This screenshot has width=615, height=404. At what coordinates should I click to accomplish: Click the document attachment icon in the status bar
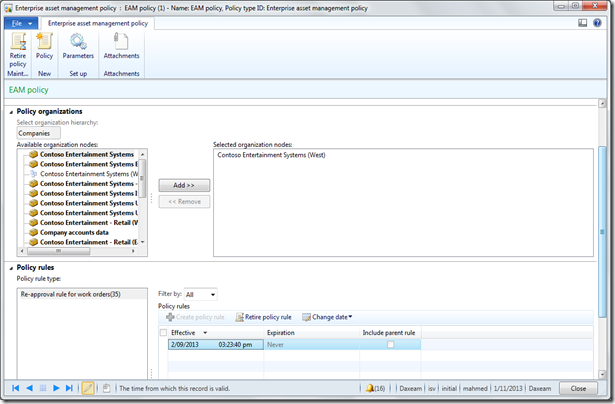106,388
